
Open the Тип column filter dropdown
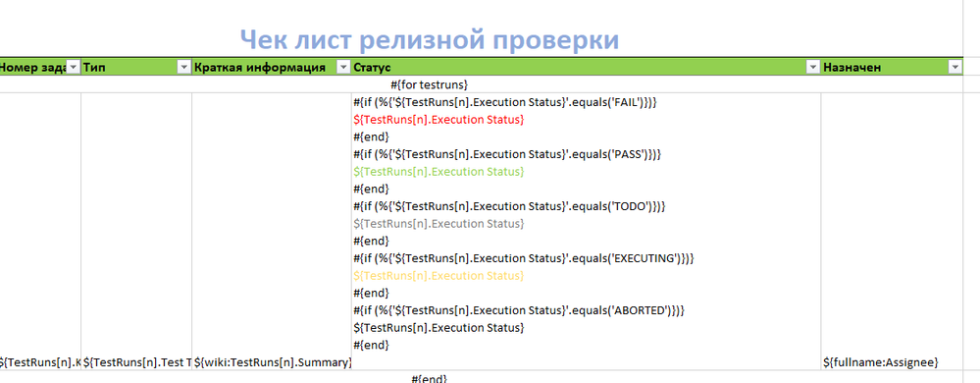183,67
